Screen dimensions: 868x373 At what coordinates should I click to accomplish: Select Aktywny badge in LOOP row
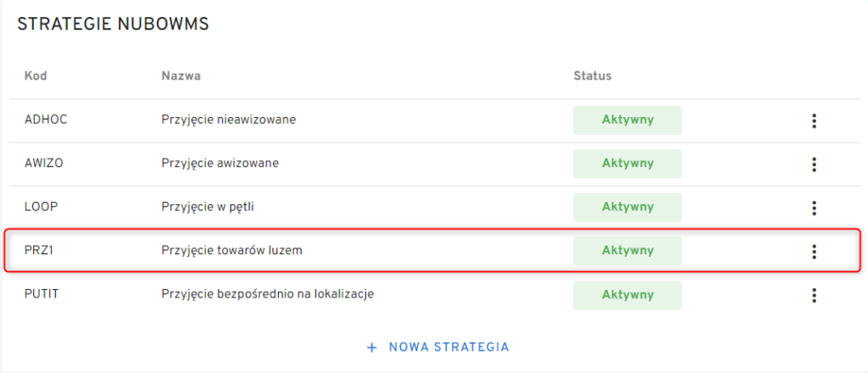(627, 207)
